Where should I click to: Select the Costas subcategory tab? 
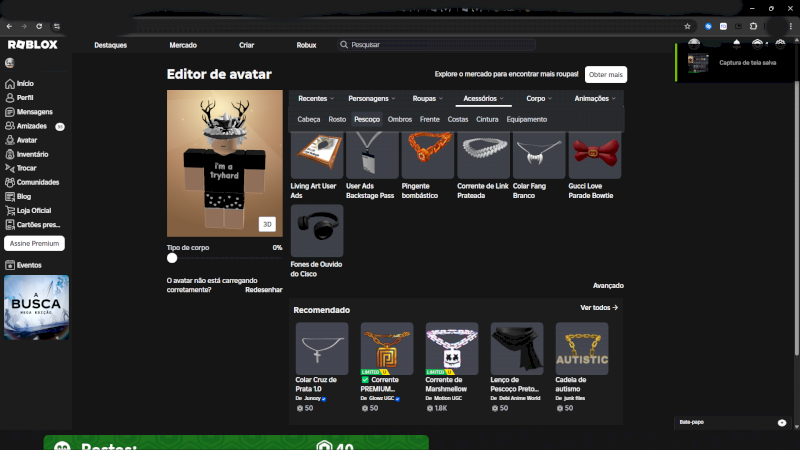(458, 119)
